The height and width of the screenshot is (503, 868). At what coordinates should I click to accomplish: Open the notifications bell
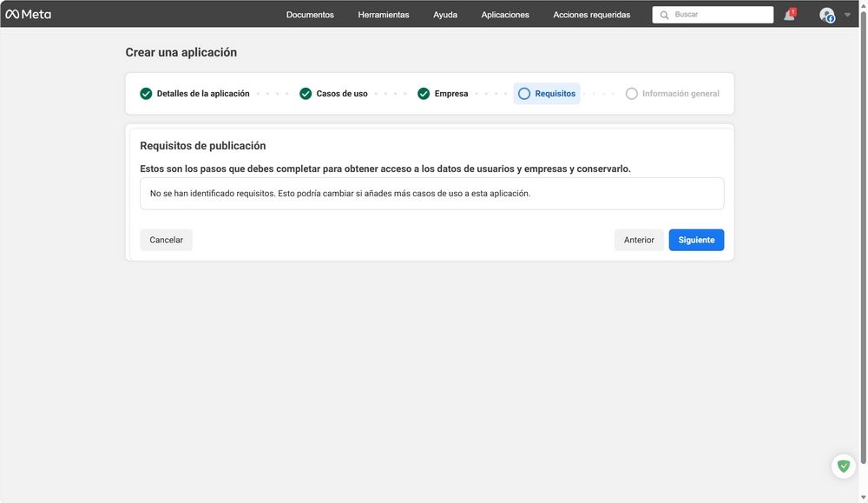pos(787,14)
